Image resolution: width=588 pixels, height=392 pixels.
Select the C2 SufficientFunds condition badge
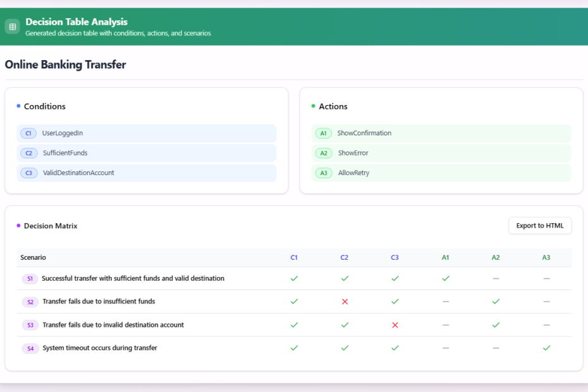(x=28, y=153)
